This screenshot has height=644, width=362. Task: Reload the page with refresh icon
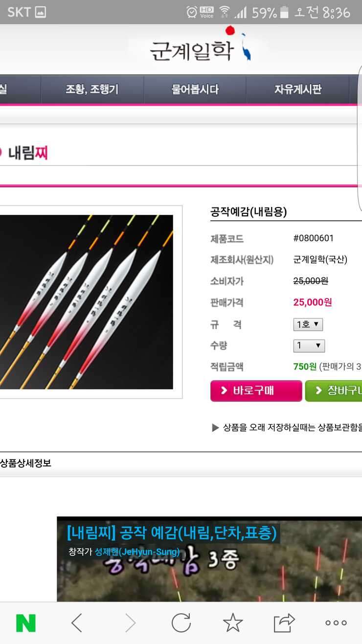pyautogui.click(x=181, y=623)
